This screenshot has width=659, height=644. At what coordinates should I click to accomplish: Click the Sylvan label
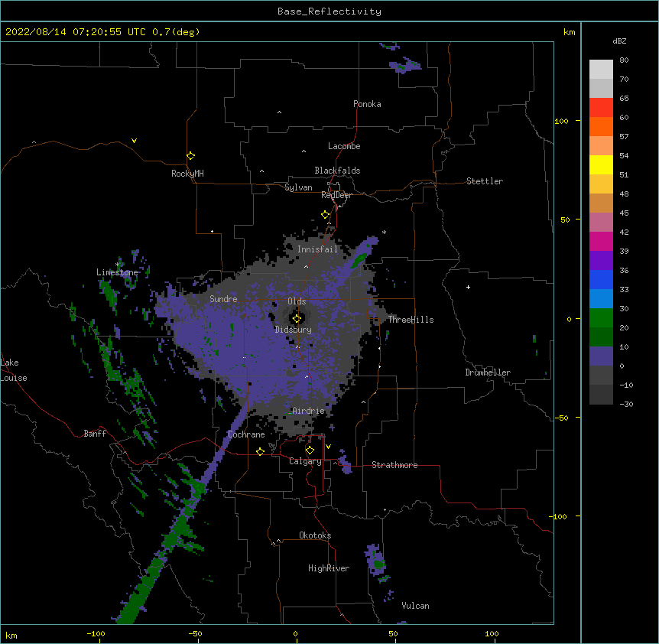(x=298, y=187)
